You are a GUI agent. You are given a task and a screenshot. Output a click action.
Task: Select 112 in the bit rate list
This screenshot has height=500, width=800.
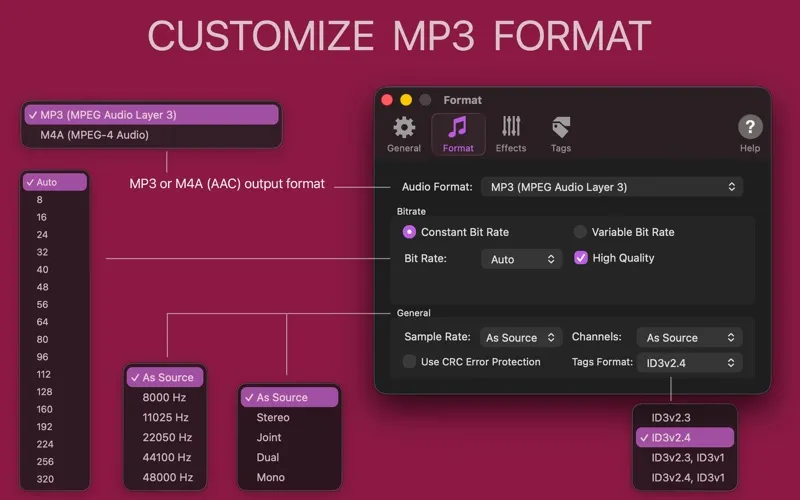[x=55, y=374]
